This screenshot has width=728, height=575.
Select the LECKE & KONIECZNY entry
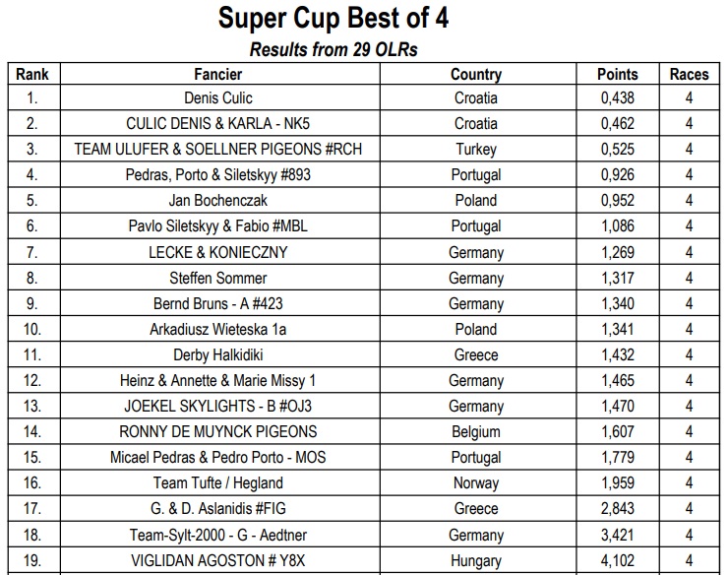point(218,252)
